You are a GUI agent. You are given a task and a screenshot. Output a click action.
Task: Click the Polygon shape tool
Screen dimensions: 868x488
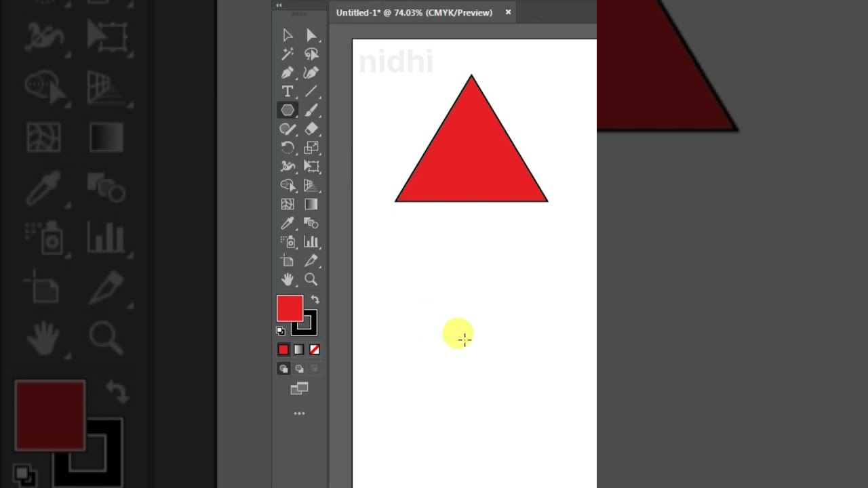[288, 110]
